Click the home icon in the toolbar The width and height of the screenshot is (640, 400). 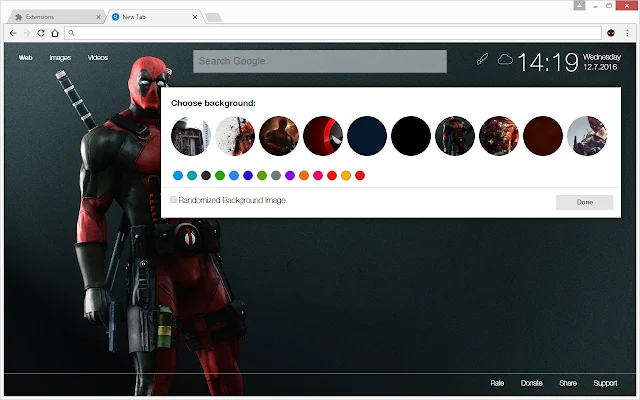tap(55, 33)
